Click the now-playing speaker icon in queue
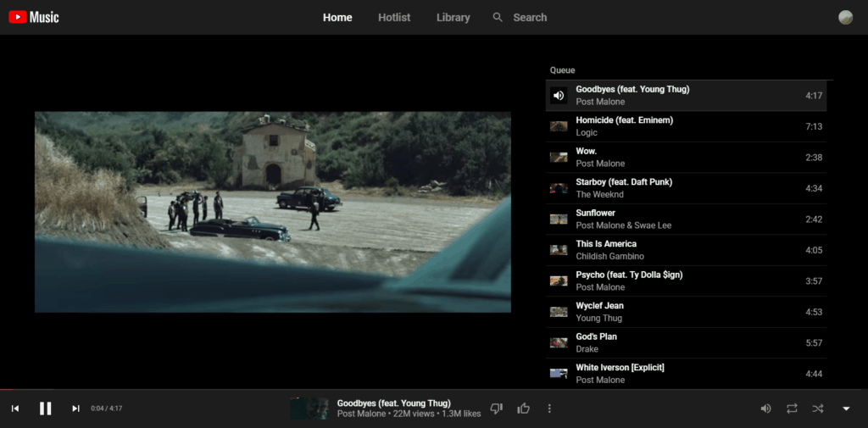868x428 pixels. pos(559,95)
